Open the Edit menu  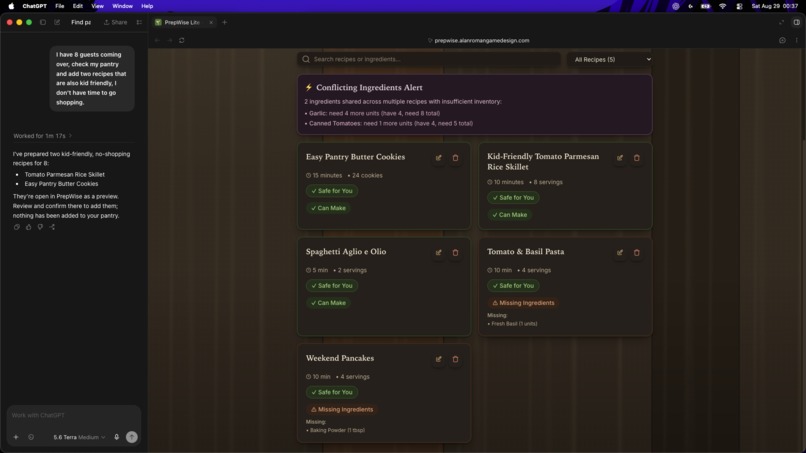(x=78, y=6)
